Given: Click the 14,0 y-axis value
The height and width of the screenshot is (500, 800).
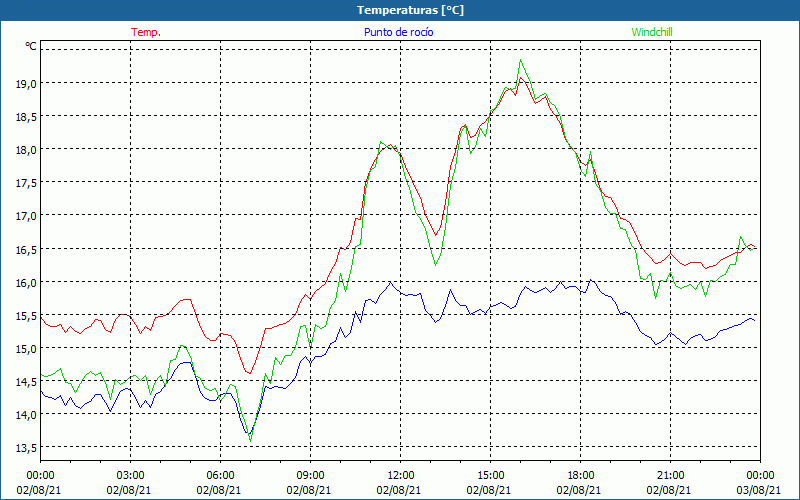Looking at the screenshot, I should coord(26,414).
